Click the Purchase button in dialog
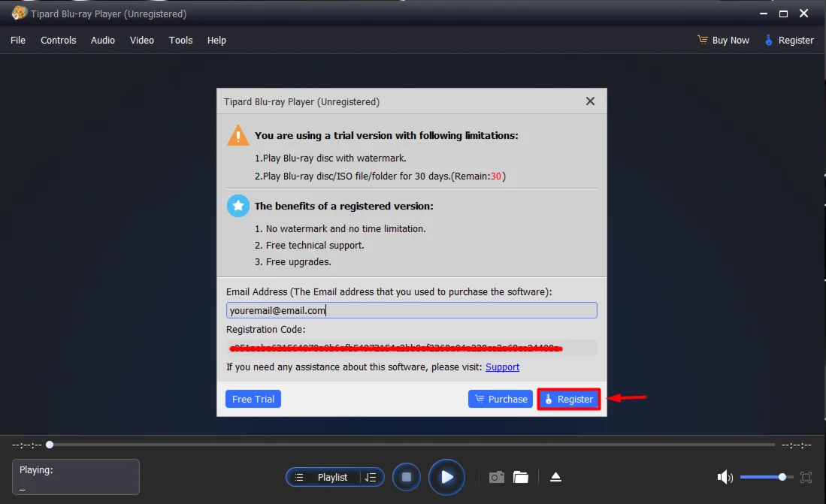 pos(500,399)
